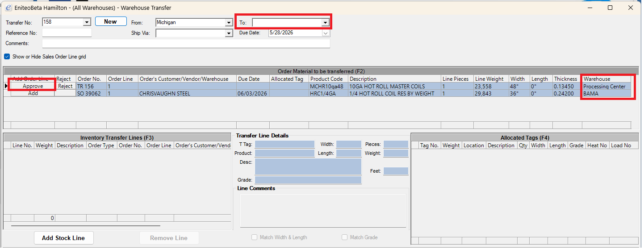The image size is (644, 249).
Task: Click the Width field in Transfer Line Details
Action: pos(348,144)
